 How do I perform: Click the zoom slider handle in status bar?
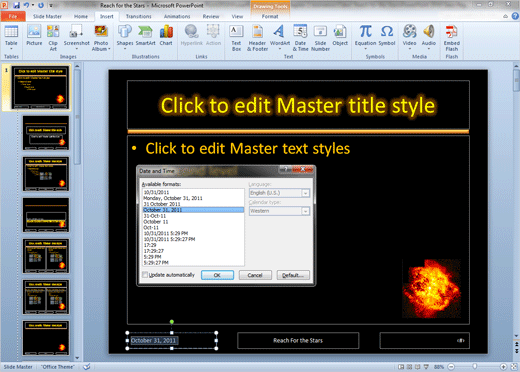coord(475,367)
